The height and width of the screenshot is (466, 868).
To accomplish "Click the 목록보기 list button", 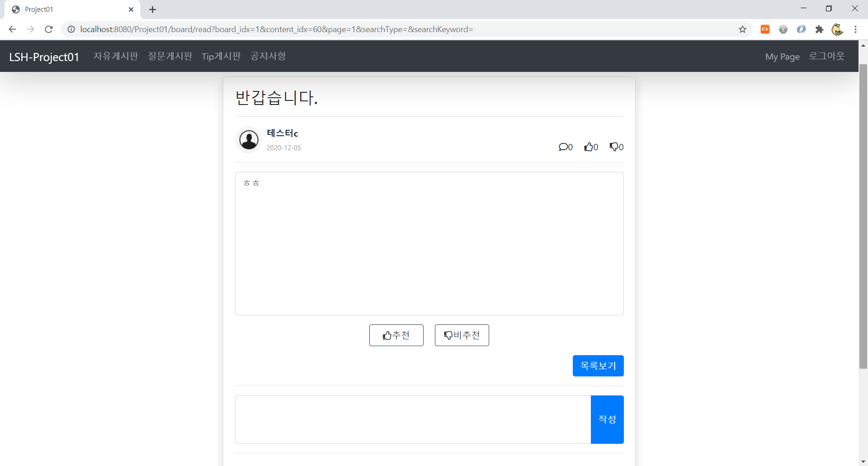I will (598, 366).
